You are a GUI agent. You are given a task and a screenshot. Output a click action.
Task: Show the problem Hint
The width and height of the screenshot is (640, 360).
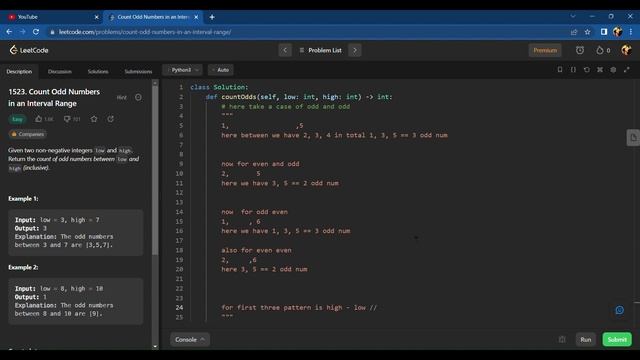pyautogui.click(x=122, y=98)
